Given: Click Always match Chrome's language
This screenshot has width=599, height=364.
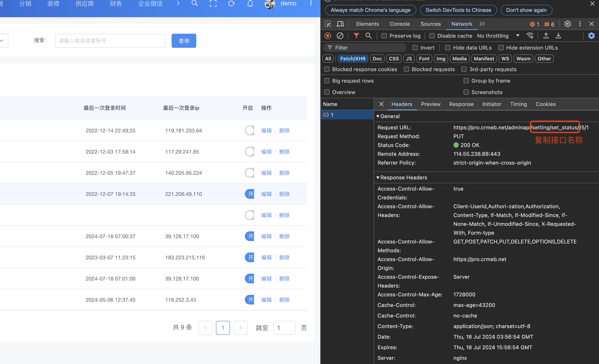Looking at the screenshot, I should [371, 10].
